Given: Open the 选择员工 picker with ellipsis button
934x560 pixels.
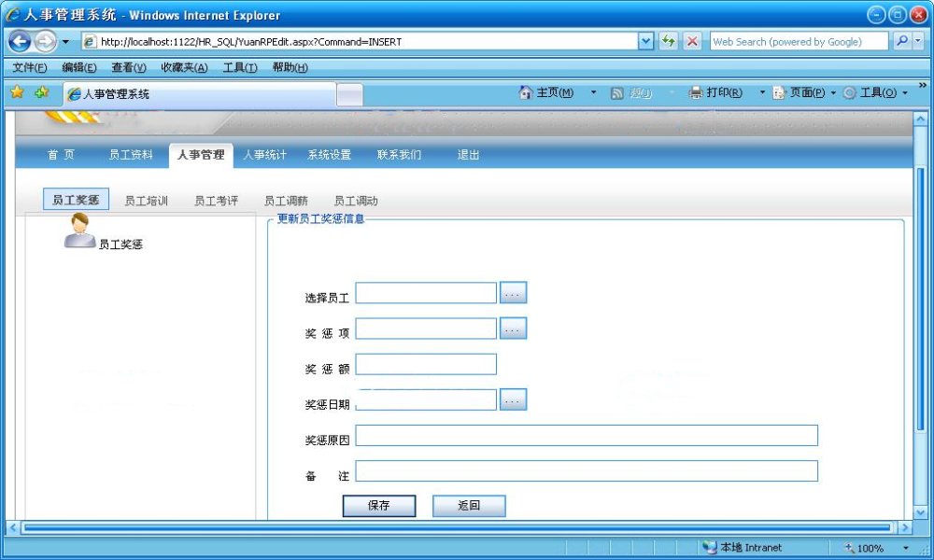Looking at the screenshot, I should 514,293.
